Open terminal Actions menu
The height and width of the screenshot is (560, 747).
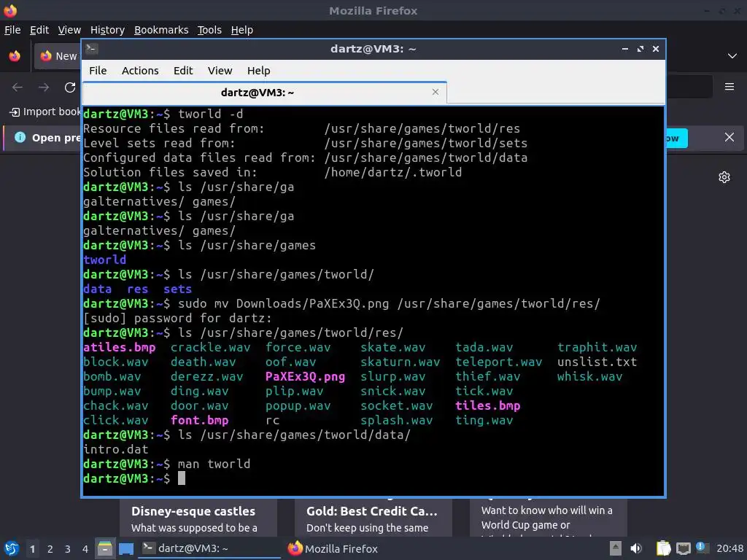click(x=140, y=71)
